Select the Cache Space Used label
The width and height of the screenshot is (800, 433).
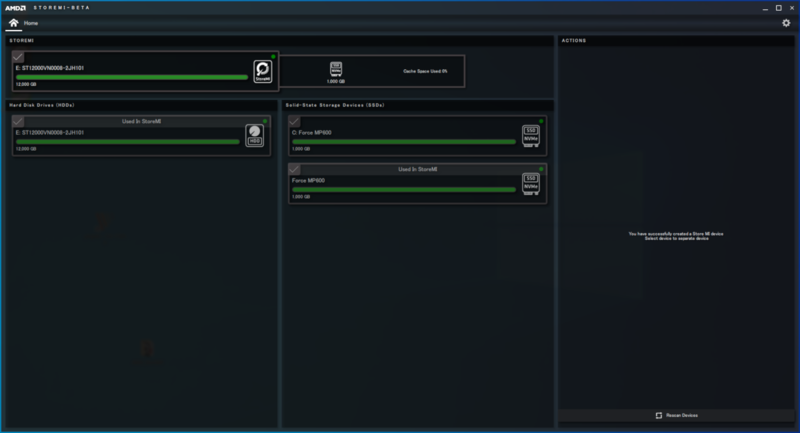tap(423, 71)
